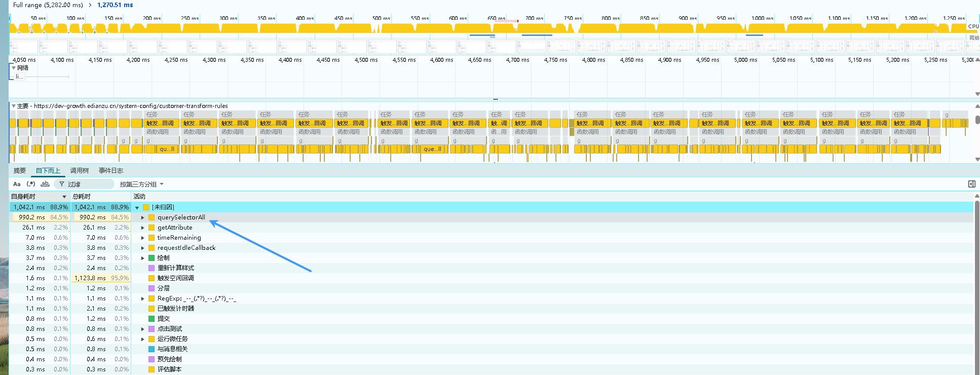
Task: Click the bottom-up table scrollbar up arrow
Action: pos(977,196)
